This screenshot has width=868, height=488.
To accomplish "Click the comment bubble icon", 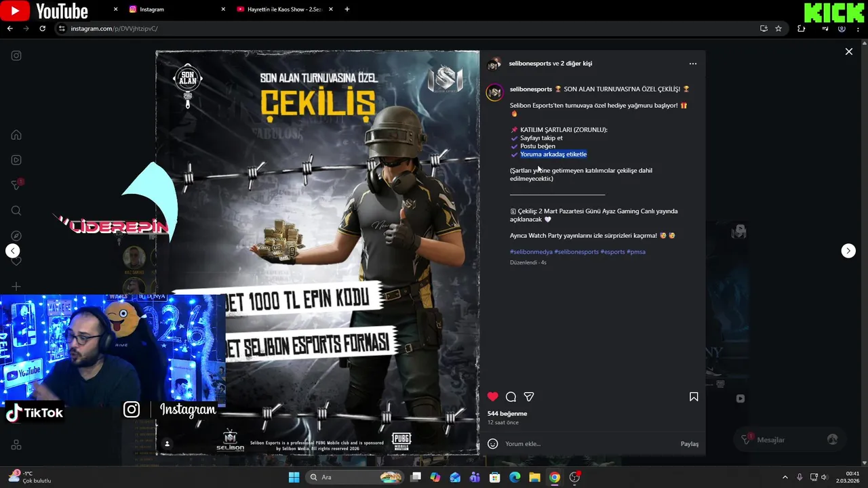I will [x=511, y=396].
